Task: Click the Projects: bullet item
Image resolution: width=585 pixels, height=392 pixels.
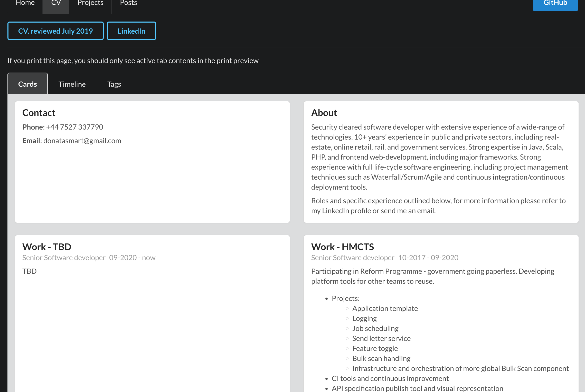Action: (x=346, y=298)
